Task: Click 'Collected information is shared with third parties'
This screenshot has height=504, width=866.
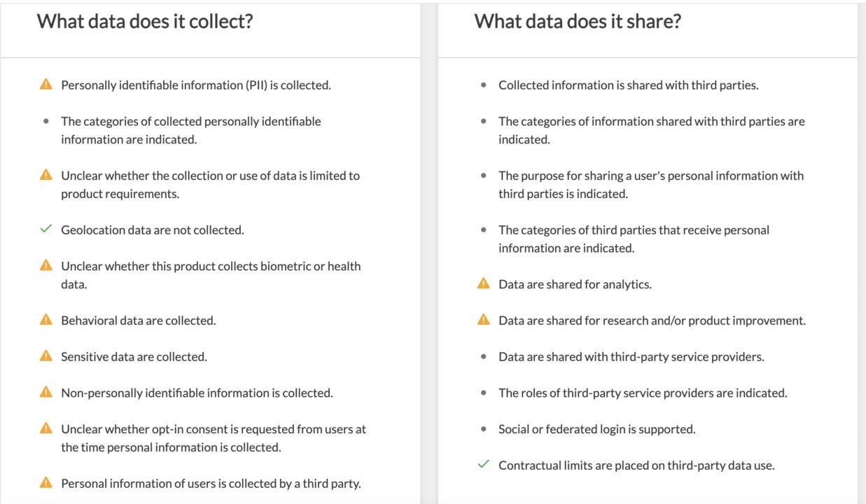Action: tap(628, 85)
